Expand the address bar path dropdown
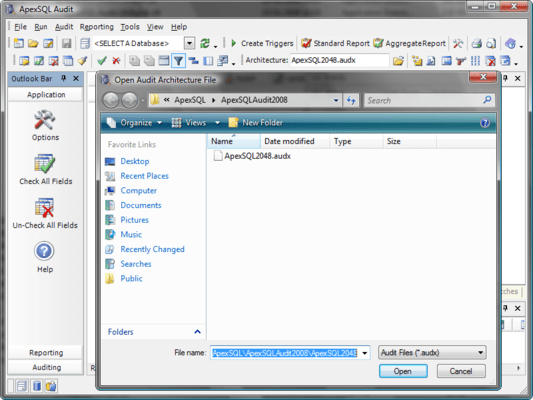The height and width of the screenshot is (400, 533). pos(336,100)
